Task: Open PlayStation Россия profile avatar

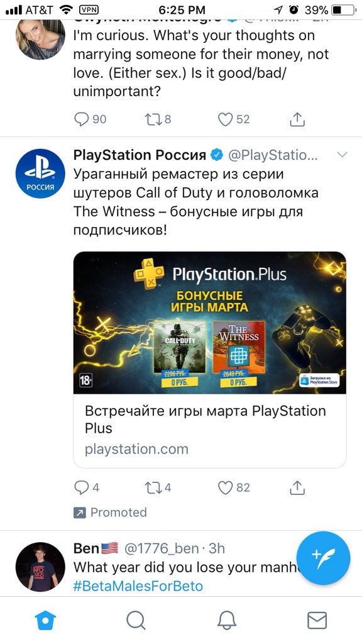Action: (x=40, y=174)
